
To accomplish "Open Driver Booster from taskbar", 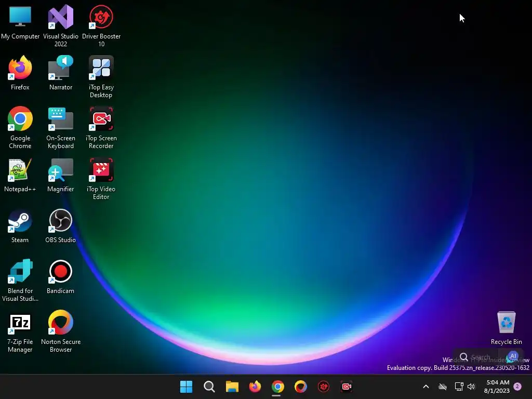I will (324, 387).
